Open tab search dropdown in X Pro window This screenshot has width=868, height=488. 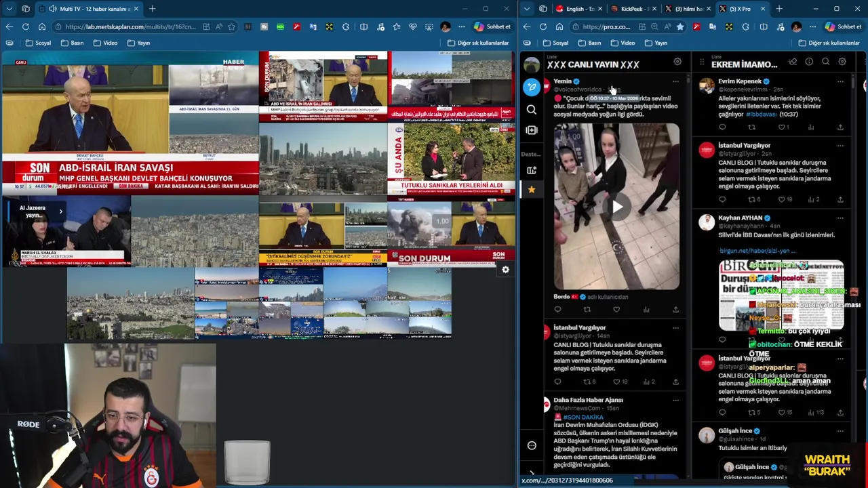(527, 9)
